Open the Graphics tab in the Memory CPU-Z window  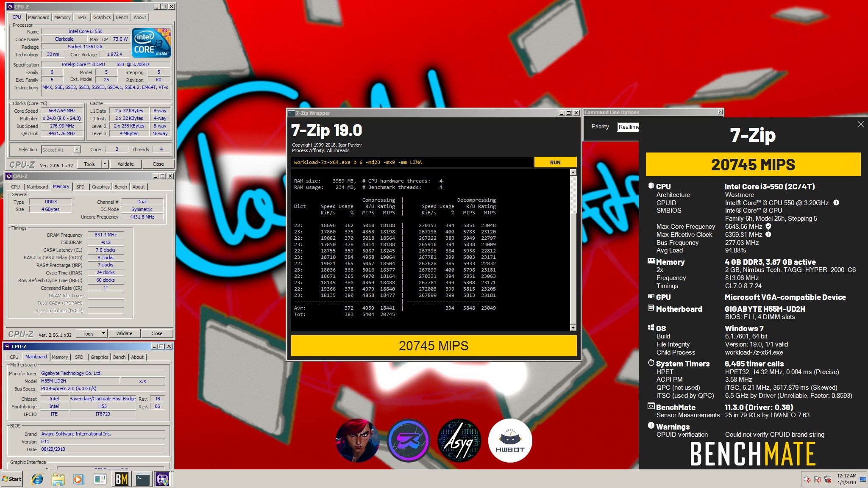pos(100,187)
